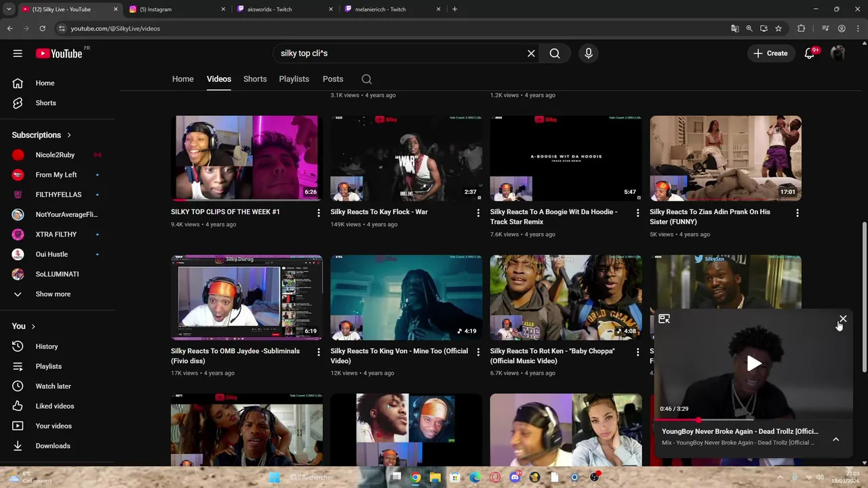Open Discord from the taskbar
This screenshot has height=488, width=868.
(x=515, y=477)
